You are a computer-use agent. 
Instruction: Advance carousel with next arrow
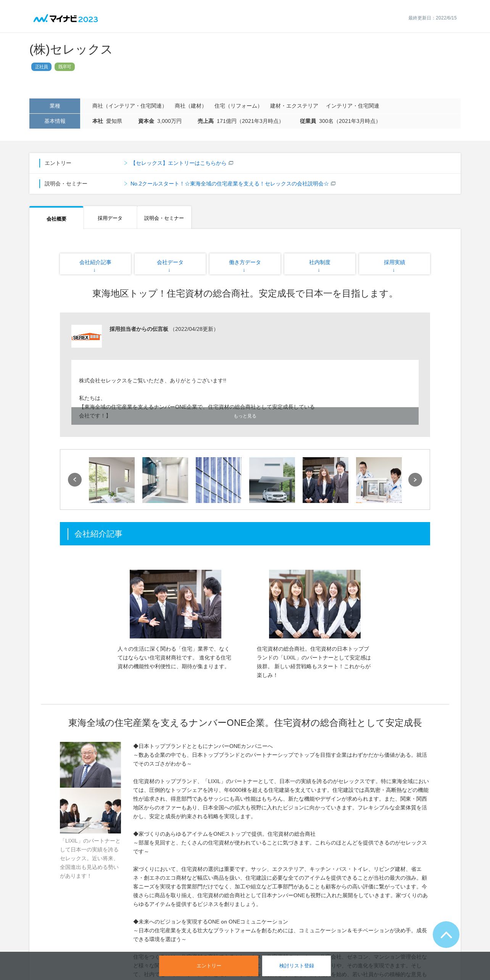click(415, 480)
